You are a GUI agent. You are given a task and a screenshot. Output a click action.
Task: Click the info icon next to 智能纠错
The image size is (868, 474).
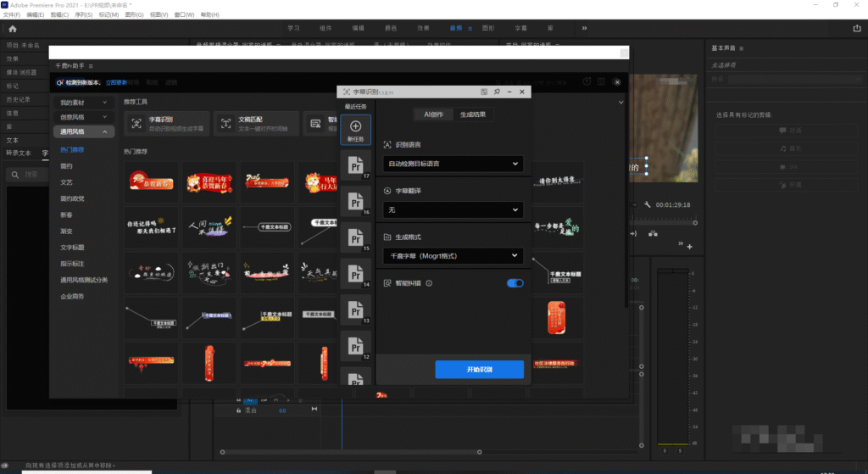pyautogui.click(x=430, y=283)
